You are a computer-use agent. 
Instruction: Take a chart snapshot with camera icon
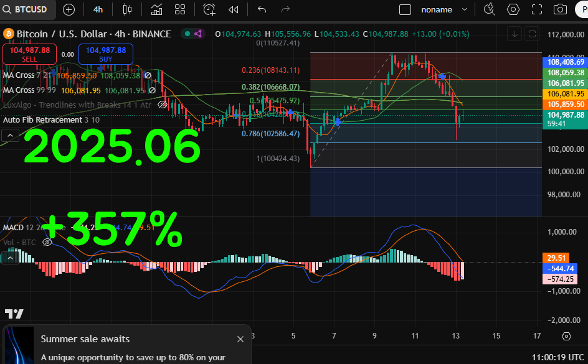pos(560,10)
